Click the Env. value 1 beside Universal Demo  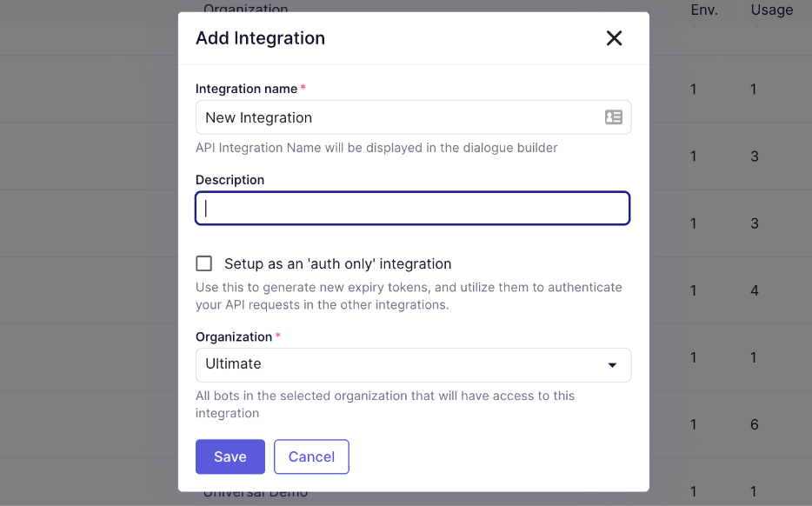[693, 492]
